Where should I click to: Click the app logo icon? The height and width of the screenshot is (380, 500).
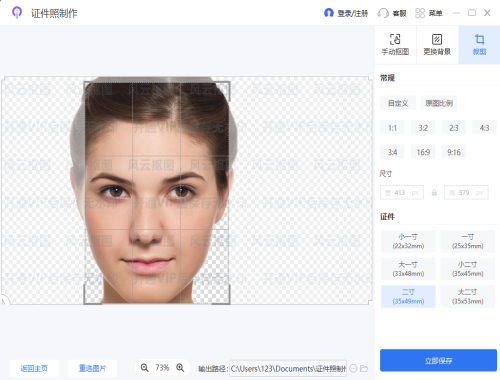[17, 13]
